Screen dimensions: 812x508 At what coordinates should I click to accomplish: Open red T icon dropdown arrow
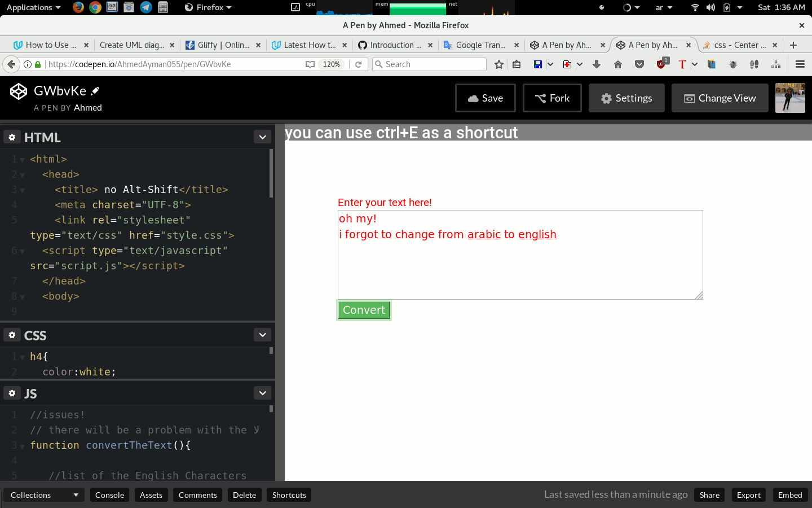(695, 64)
